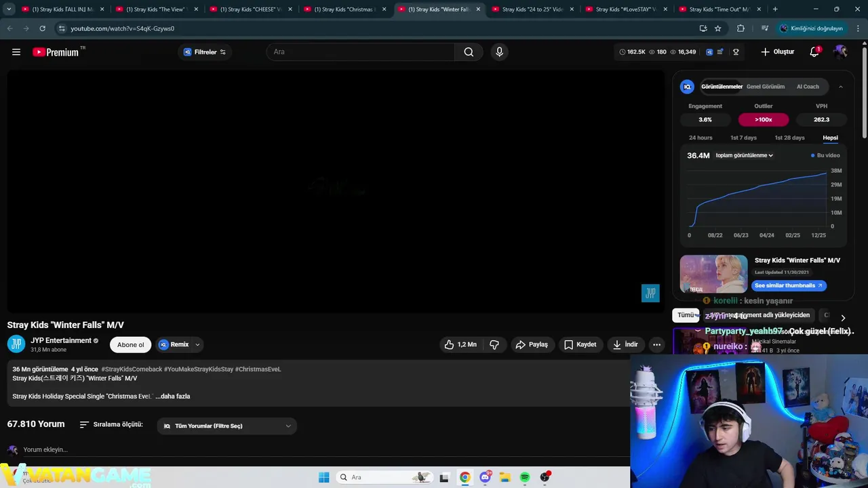Click the vidIQ logo in stats bar
868x488 pixels.
709,52
